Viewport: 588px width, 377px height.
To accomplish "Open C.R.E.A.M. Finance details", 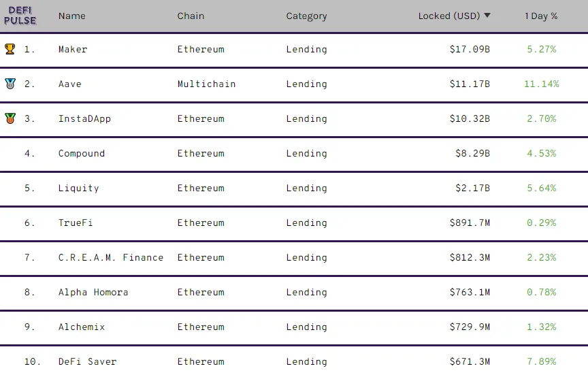I will click(x=111, y=258).
